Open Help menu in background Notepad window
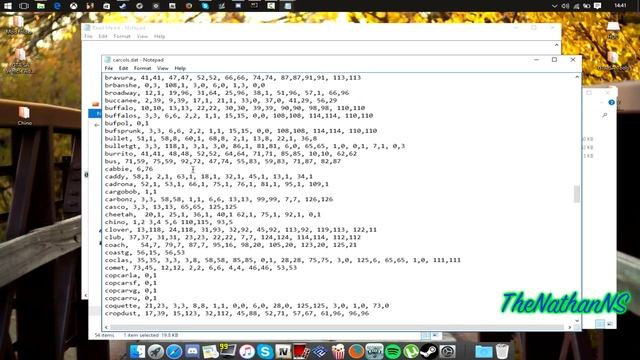Image resolution: width=640 pixels, height=360 pixels. click(160, 36)
